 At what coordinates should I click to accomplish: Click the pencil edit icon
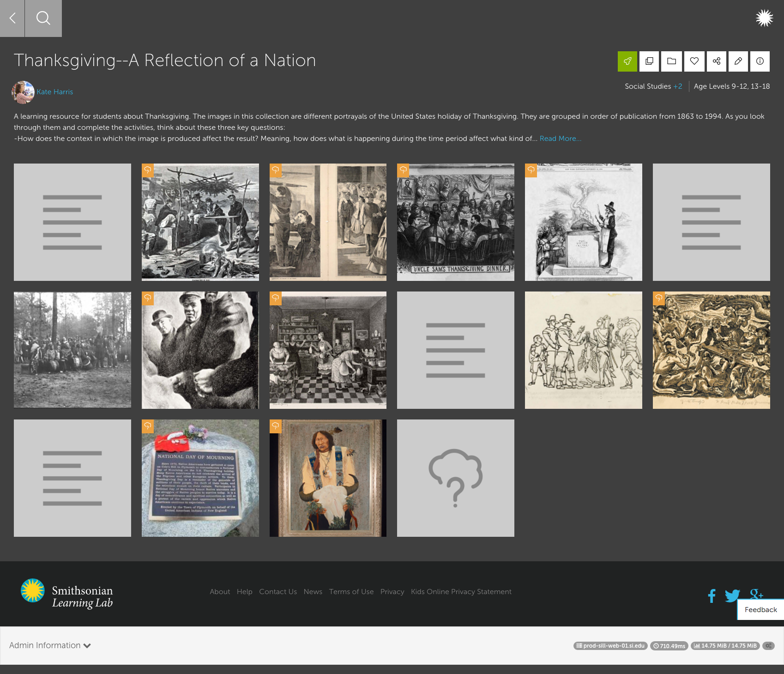coord(738,61)
